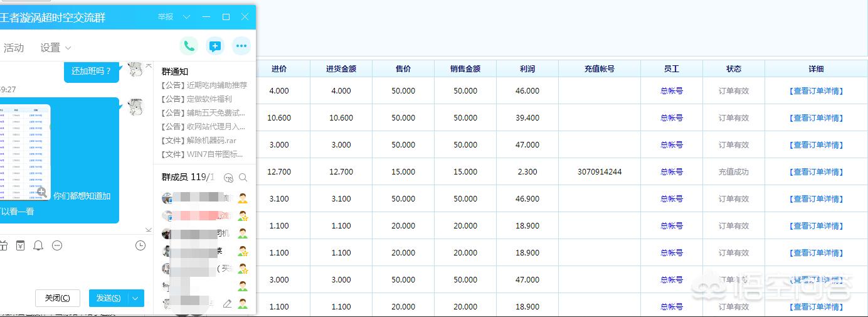Click the 充值成功 status cell
This screenshot has height=317, width=868.
[734, 172]
